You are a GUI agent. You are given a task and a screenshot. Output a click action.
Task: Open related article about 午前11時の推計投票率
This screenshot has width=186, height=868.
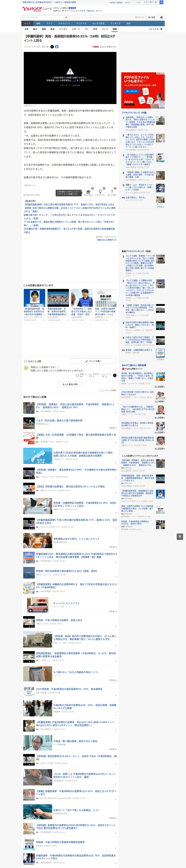coord(69,205)
